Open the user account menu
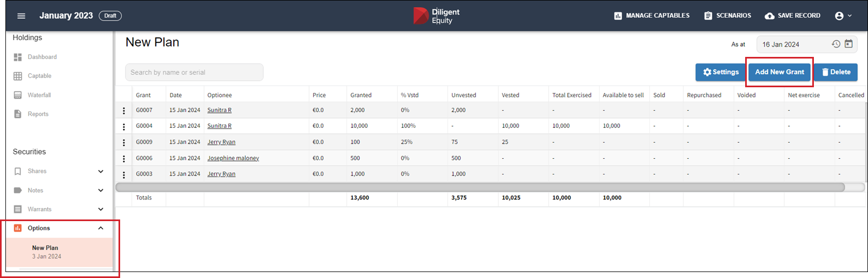Image resolution: width=868 pixels, height=278 pixels. tap(843, 16)
